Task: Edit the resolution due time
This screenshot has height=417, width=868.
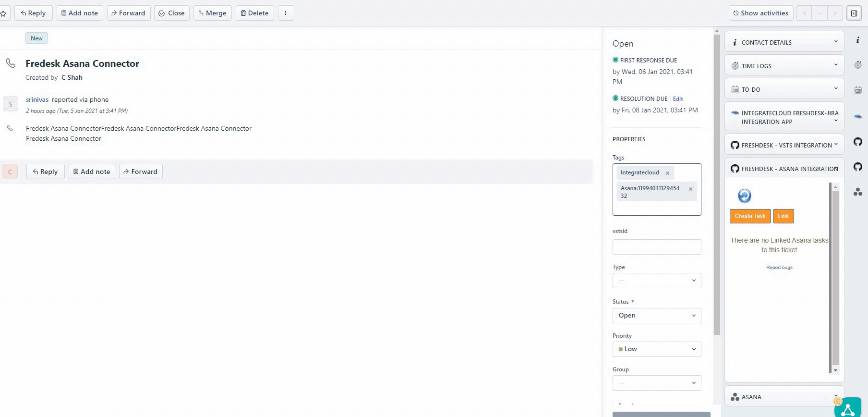Action: coord(678,98)
